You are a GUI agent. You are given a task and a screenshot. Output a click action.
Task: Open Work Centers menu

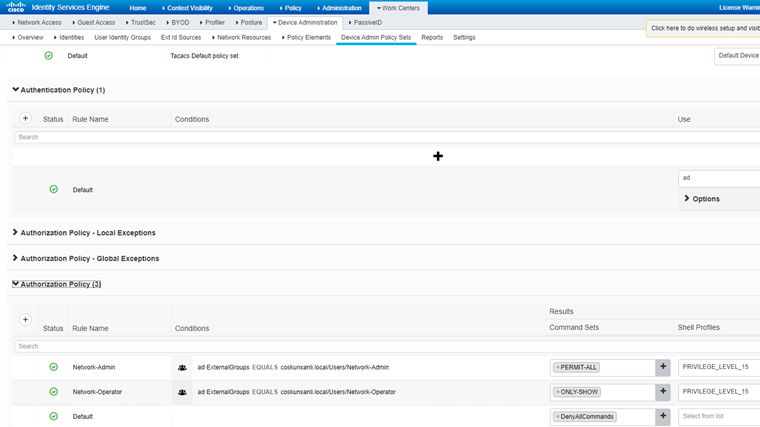point(398,8)
